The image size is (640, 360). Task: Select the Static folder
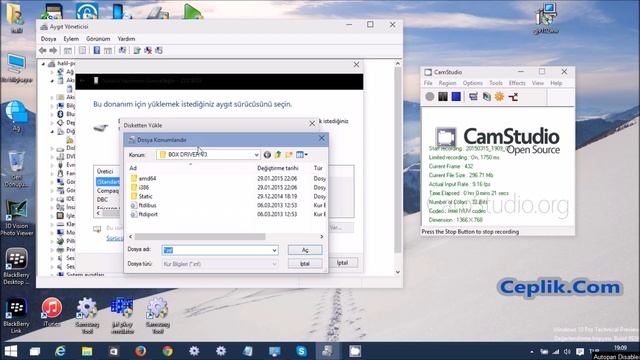click(x=142, y=196)
